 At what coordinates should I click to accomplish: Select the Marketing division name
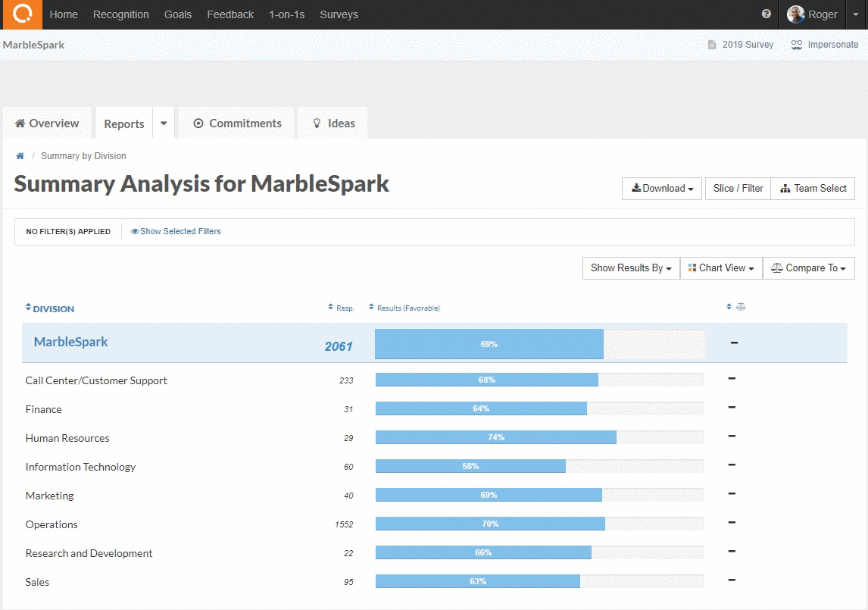click(50, 496)
